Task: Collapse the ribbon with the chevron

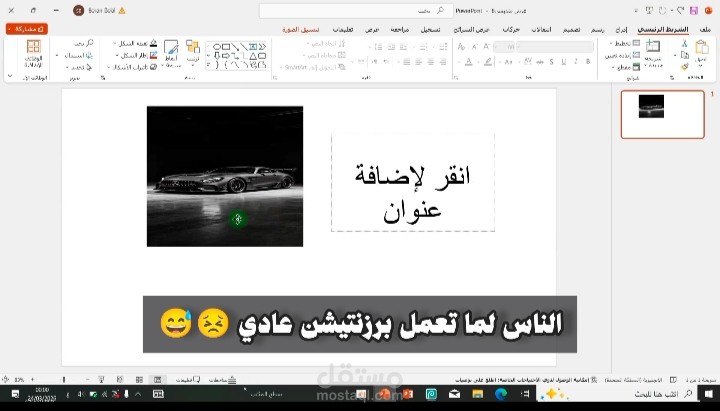Action: tap(10, 76)
